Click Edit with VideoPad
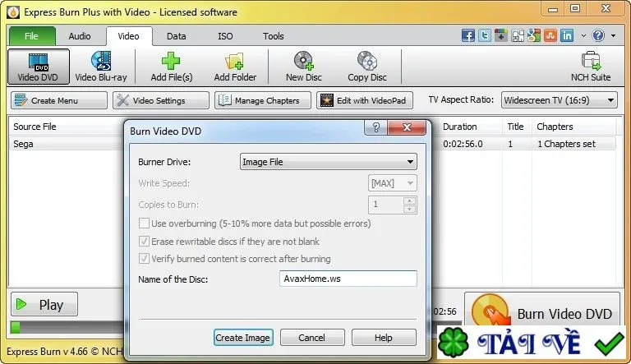This screenshot has width=631, height=364. tap(365, 100)
